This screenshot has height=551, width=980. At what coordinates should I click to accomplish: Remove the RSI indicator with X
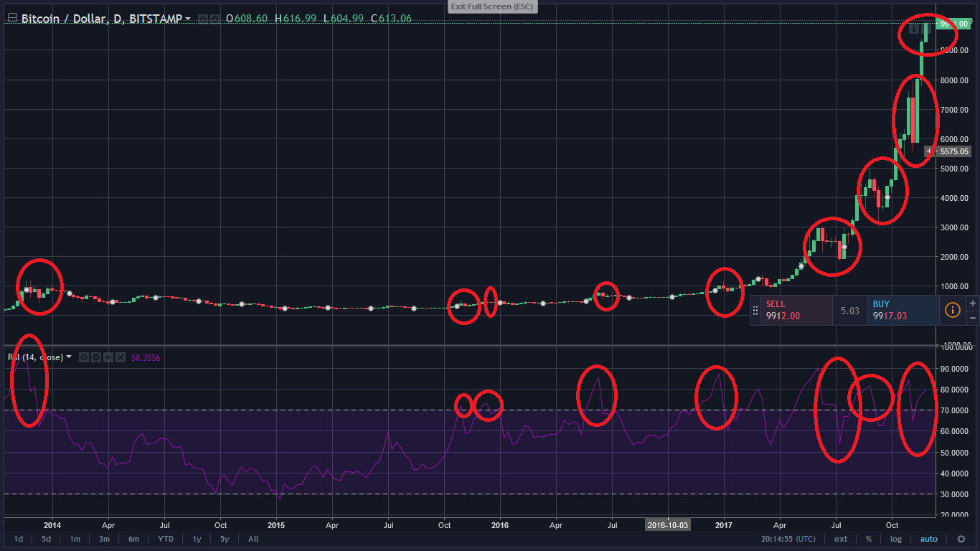[121, 357]
